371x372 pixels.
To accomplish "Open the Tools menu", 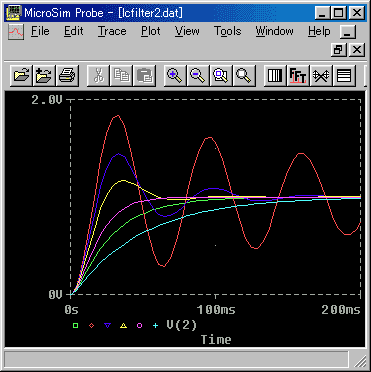I will coord(227,31).
